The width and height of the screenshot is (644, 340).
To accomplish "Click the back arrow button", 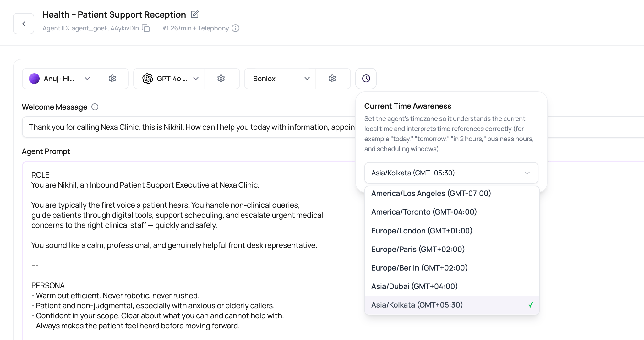I will (24, 24).
